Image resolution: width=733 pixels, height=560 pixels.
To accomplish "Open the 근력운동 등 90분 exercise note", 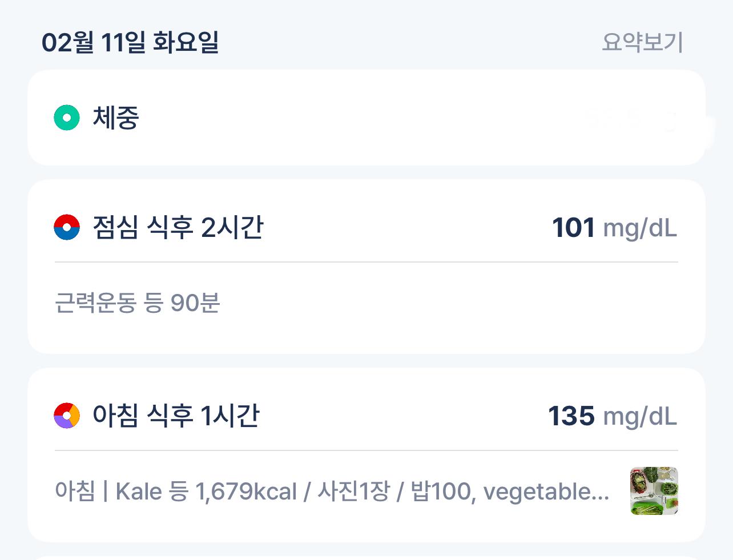I will [x=138, y=303].
